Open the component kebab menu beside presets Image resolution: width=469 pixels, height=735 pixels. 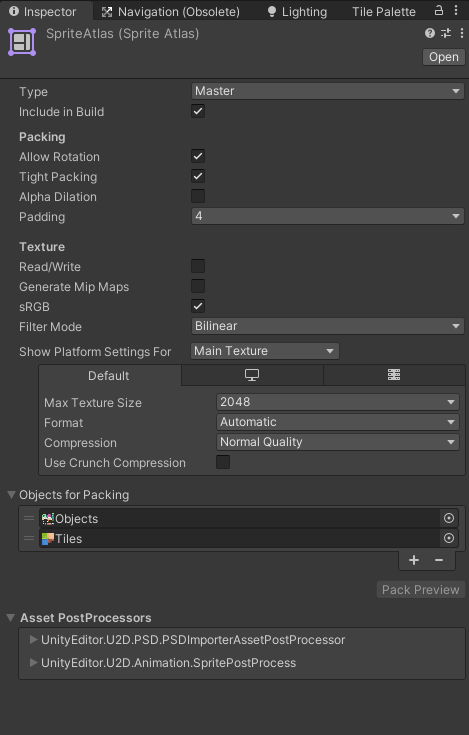[x=462, y=33]
